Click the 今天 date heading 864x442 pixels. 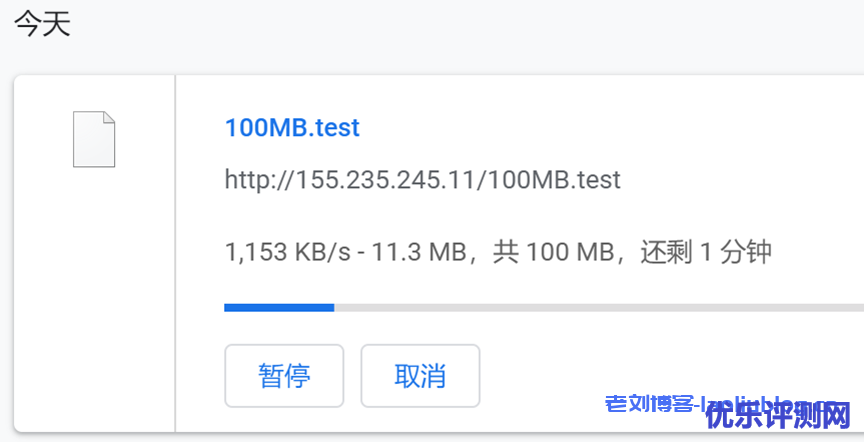(42, 24)
